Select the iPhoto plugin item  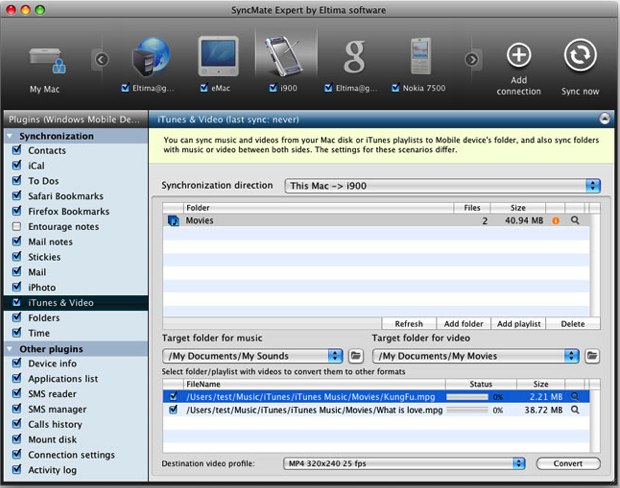coord(76,287)
